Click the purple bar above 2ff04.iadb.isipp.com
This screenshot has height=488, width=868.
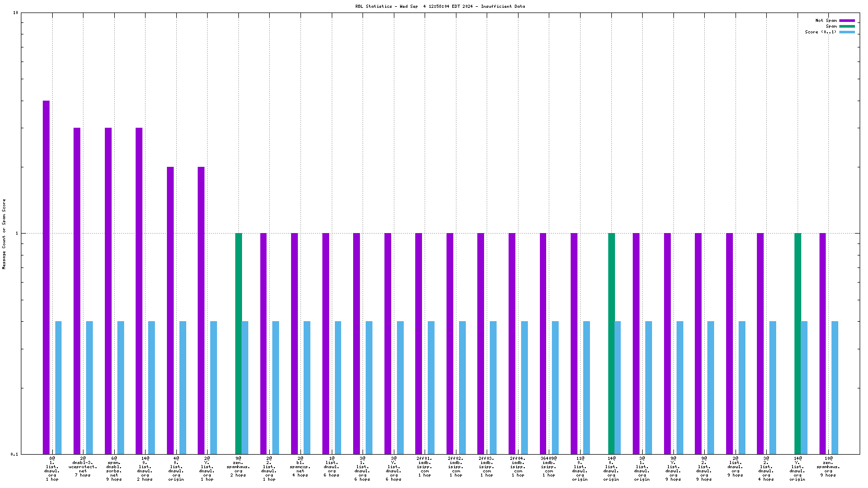(x=512, y=343)
